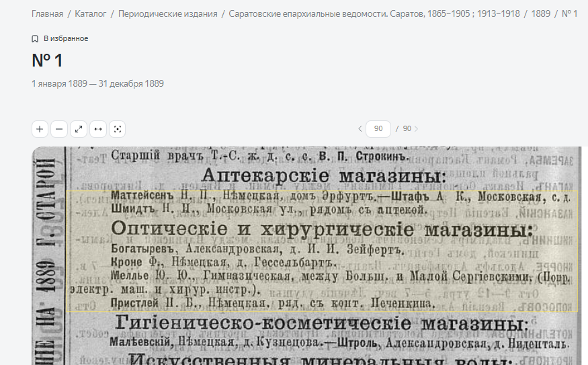Click the Мелье Ю. Ю., Гимназическая line
This screenshot has height=365, width=588.
341,276
